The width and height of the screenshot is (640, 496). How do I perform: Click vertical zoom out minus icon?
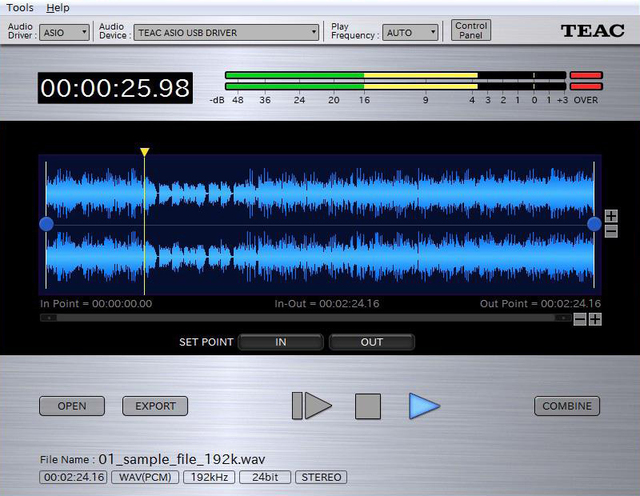pyautogui.click(x=611, y=231)
